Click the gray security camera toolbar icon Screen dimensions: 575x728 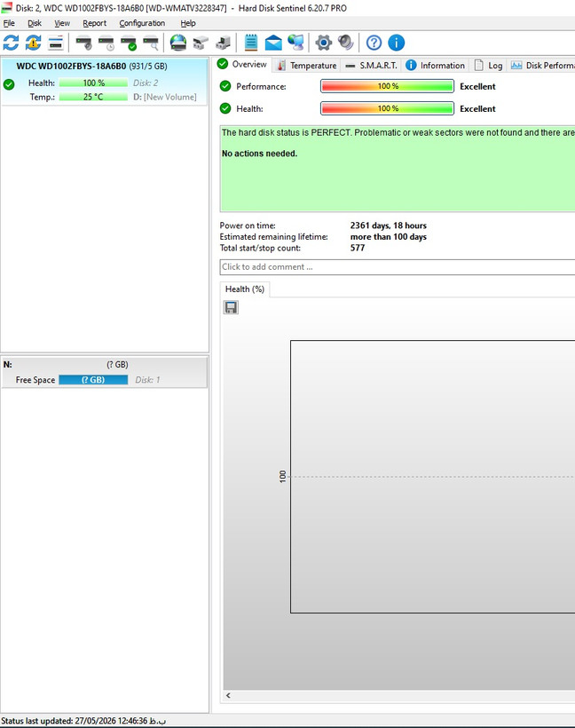tap(201, 43)
